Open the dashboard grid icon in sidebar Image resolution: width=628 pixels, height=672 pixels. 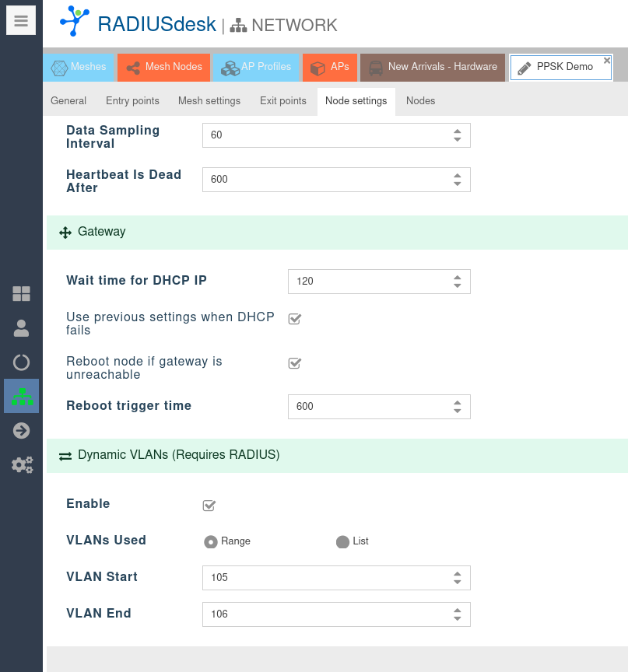pos(21,294)
